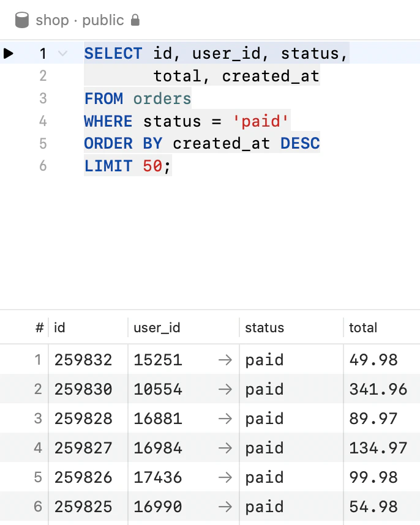Click the number 50 in LIMIT clause

point(152,166)
